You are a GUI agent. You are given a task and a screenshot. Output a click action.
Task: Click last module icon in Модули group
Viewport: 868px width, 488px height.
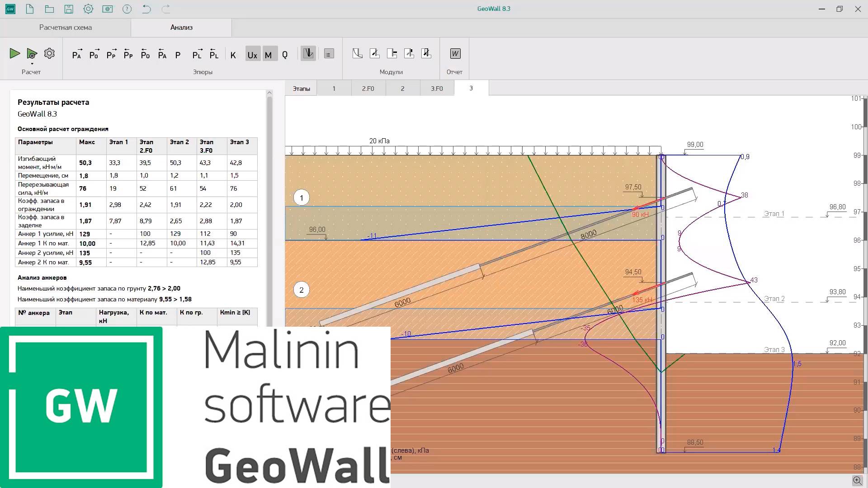pyautogui.click(x=426, y=54)
